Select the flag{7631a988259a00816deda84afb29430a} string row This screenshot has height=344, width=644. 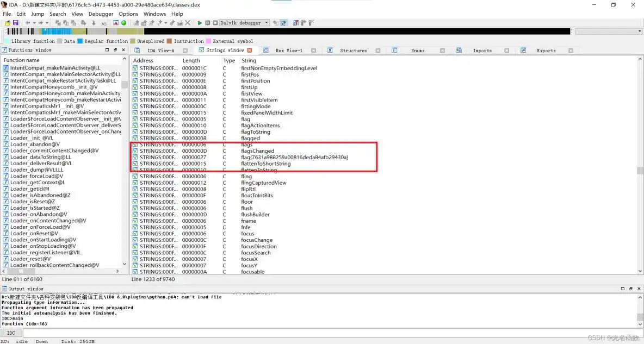pos(294,158)
